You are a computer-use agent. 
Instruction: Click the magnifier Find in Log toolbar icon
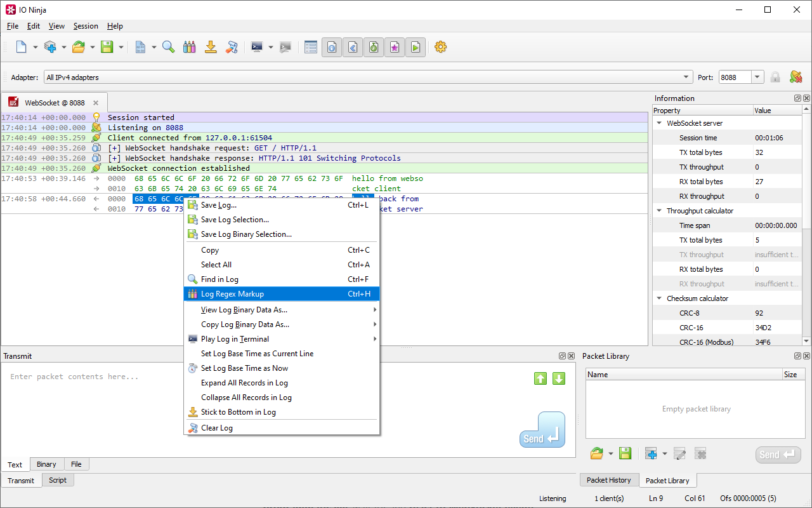click(168, 47)
